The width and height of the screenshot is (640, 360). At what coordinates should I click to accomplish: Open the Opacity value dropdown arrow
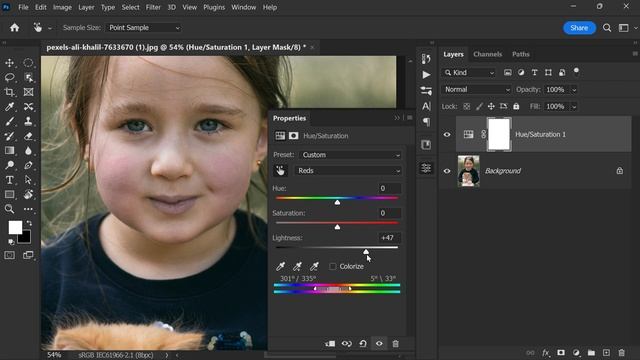click(x=574, y=90)
